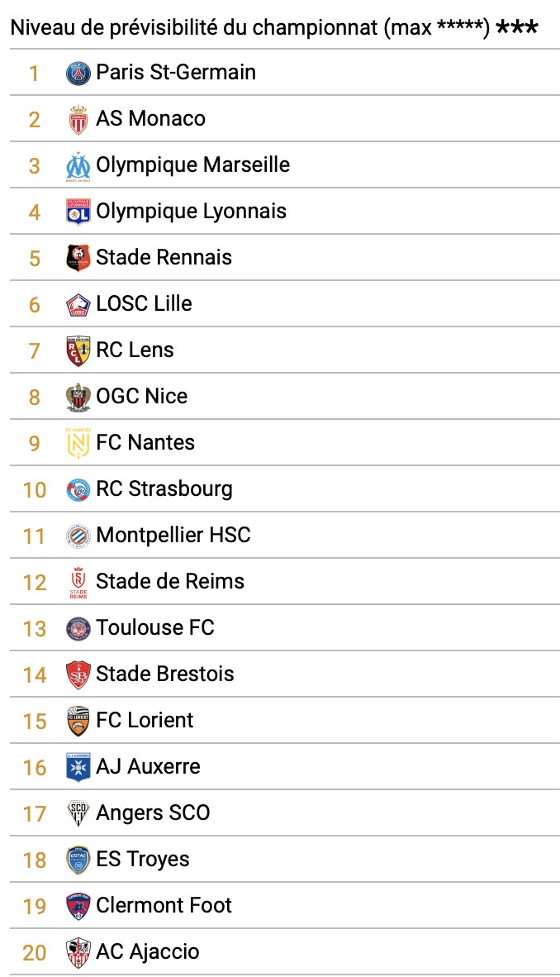Click the Olympique Marseille logo
This screenshot has height=977, width=560.
(78, 166)
